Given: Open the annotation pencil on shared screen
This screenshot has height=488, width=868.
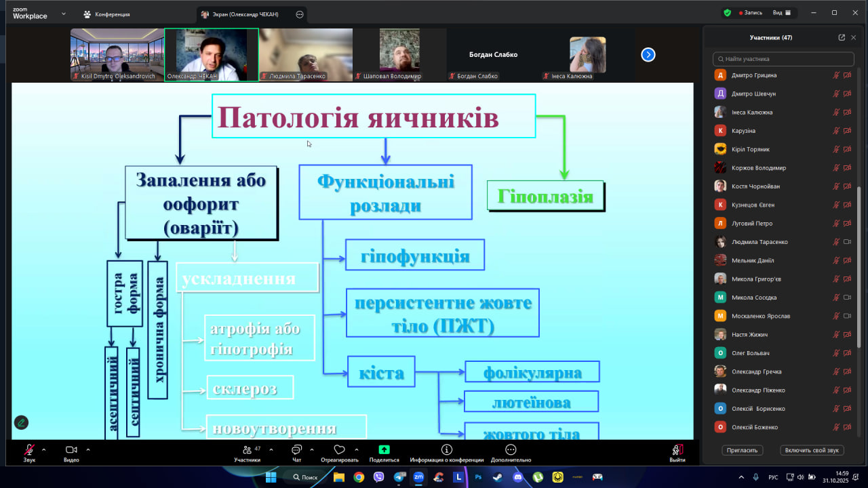Looking at the screenshot, I should [x=21, y=422].
